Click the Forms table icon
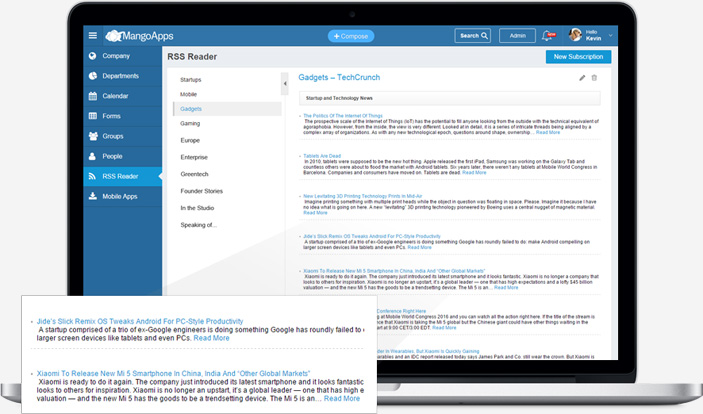This screenshot has height=414, width=703. (93, 116)
